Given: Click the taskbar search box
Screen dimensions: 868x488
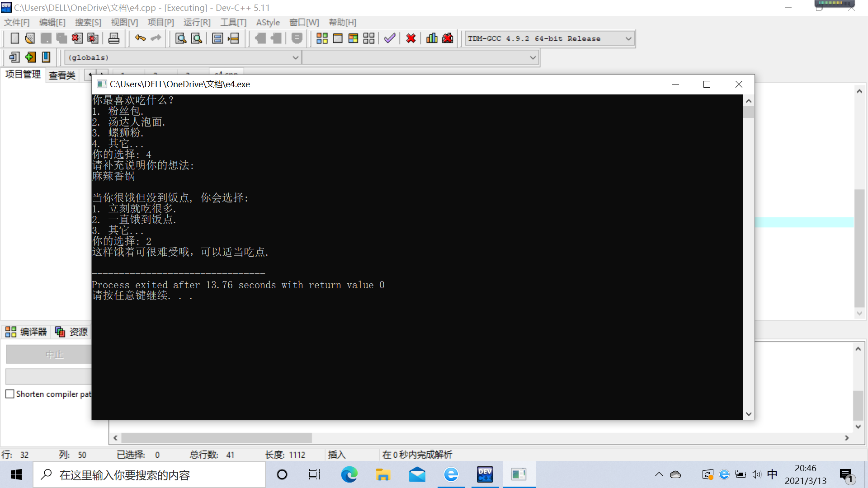Looking at the screenshot, I should coord(149,474).
